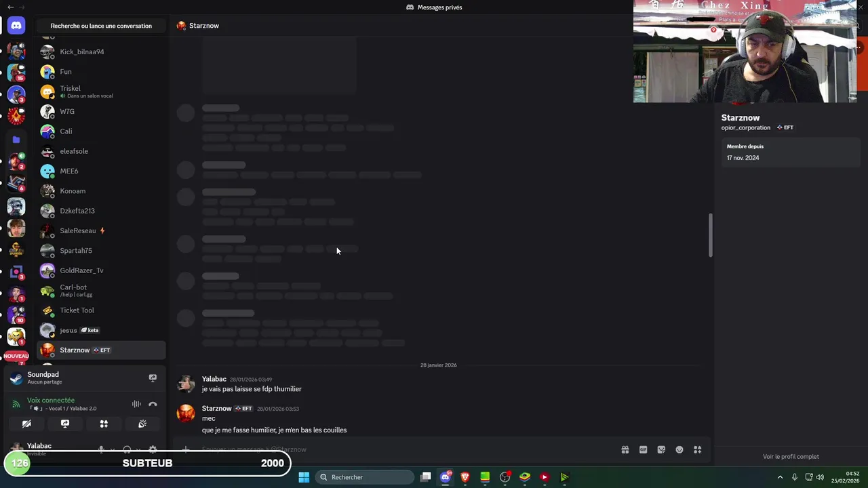868x488 pixels.
Task: Click the conversation search box
Action: (101, 26)
